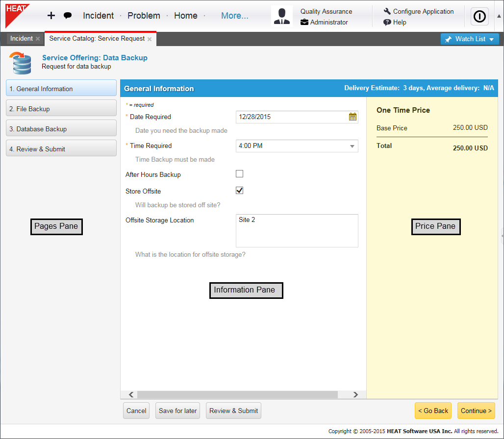
Task: Open the chat bubble icon in the toolbar
Action: [x=66, y=15]
